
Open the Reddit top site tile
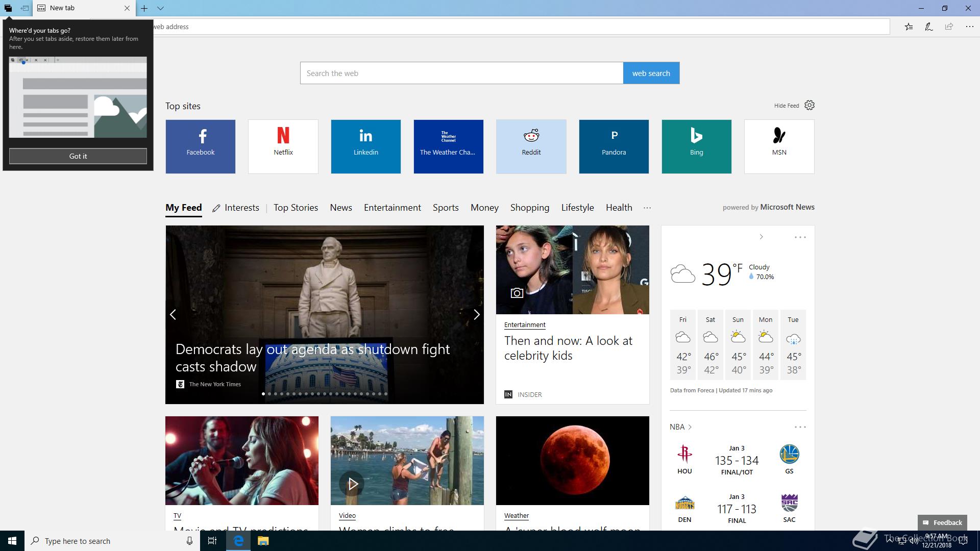[x=531, y=146]
